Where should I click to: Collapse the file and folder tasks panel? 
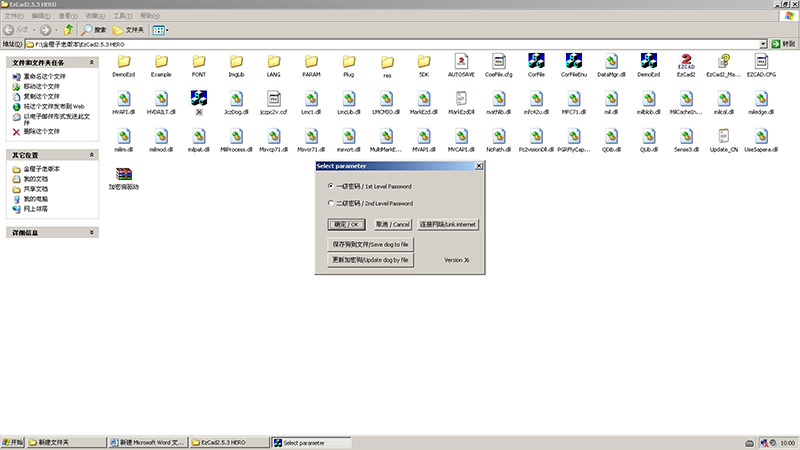tap(93, 62)
